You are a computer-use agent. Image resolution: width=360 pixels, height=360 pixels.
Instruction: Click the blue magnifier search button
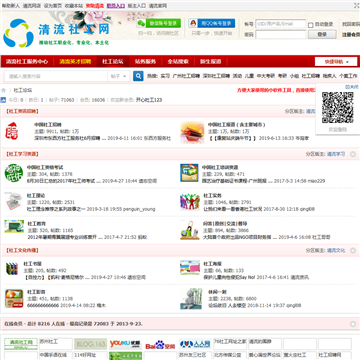coord(138,76)
